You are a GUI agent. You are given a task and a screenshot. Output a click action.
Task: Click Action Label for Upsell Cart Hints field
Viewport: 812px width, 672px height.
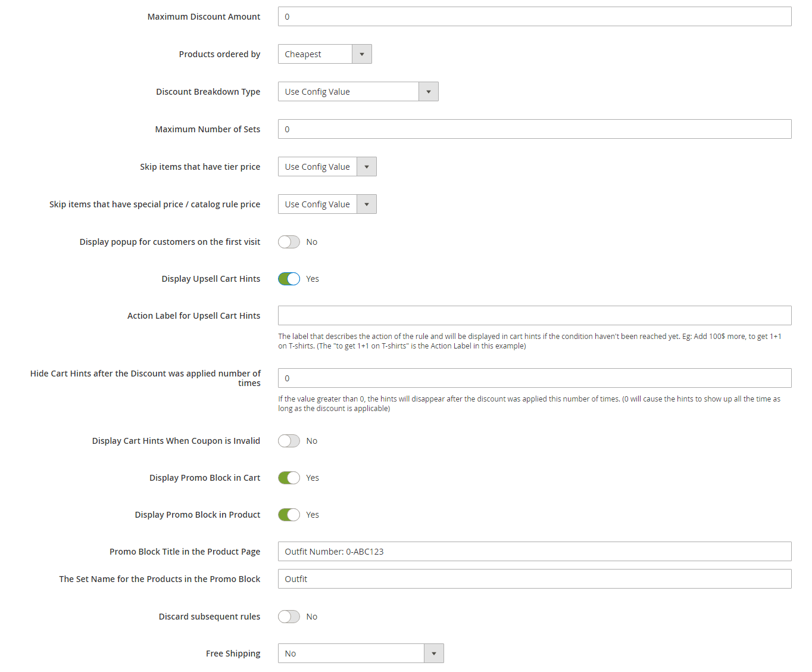click(x=535, y=316)
